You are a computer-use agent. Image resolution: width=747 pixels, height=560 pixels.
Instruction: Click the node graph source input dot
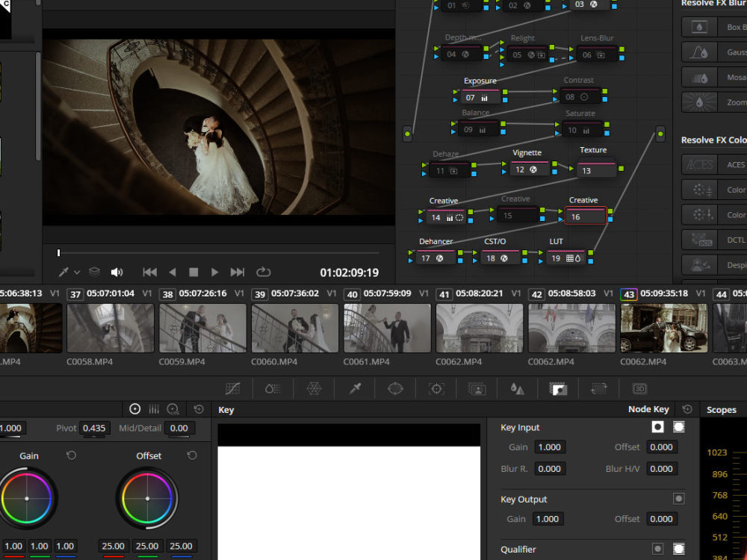click(407, 134)
